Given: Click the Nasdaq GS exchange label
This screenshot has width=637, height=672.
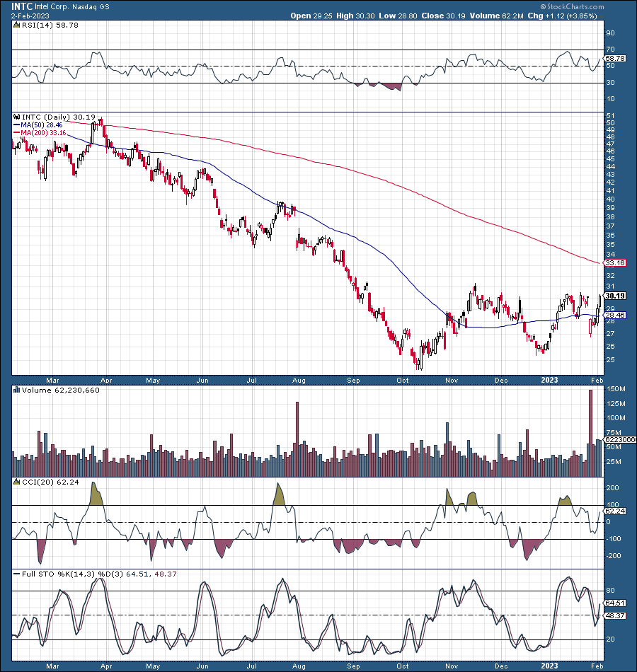Looking at the screenshot, I should click(x=91, y=7).
